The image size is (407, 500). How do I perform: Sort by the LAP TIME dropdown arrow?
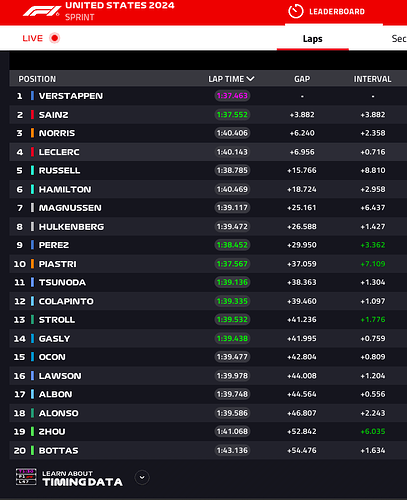250,79
